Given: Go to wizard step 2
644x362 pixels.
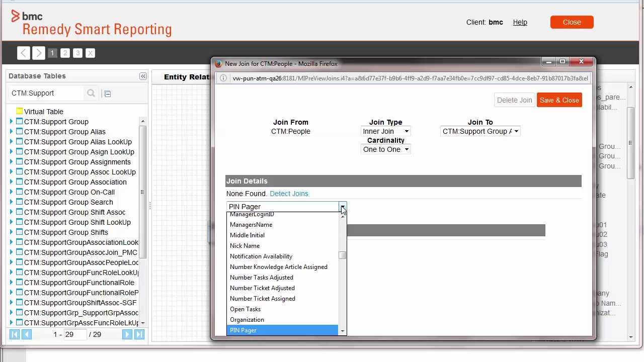Looking at the screenshot, I should pyautogui.click(x=65, y=53).
